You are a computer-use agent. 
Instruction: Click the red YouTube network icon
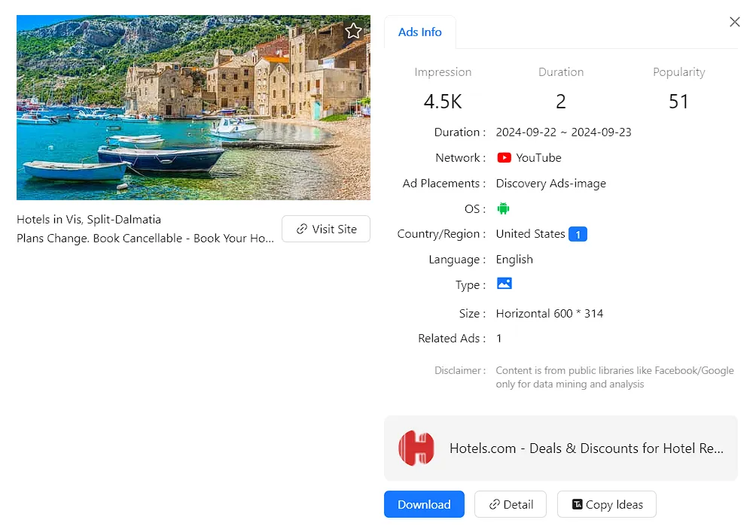(x=504, y=158)
